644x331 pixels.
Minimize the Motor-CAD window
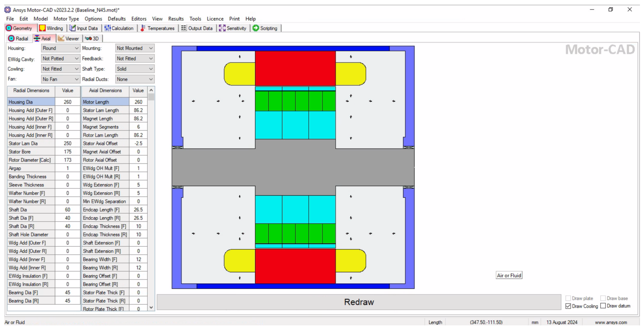coord(592,9)
